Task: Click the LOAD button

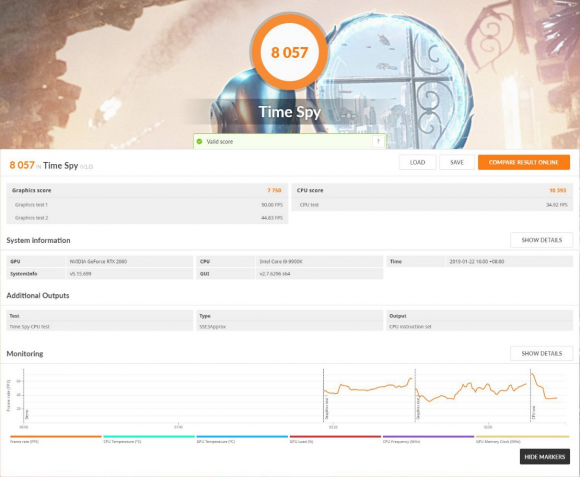Action: pyautogui.click(x=417, y=162)
